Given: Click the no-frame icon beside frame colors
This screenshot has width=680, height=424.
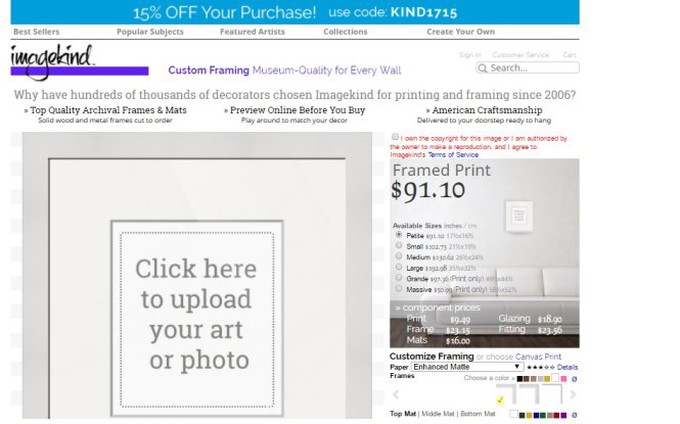Looking at the screenshot, I should pyautogui.click(x=574, y=379).
